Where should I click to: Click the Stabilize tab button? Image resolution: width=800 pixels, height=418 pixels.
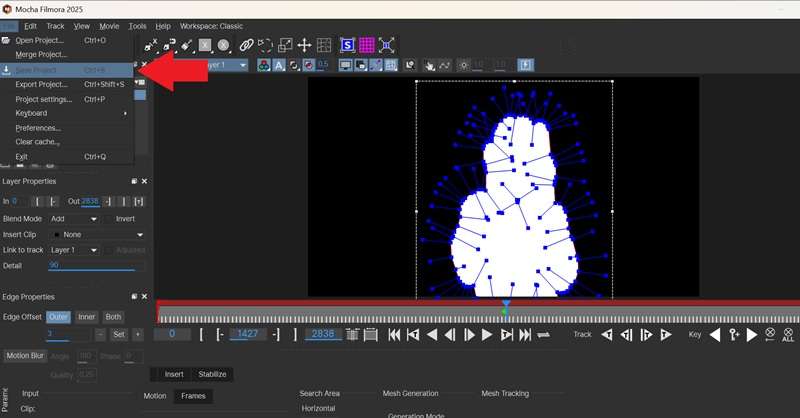(212, 374)
